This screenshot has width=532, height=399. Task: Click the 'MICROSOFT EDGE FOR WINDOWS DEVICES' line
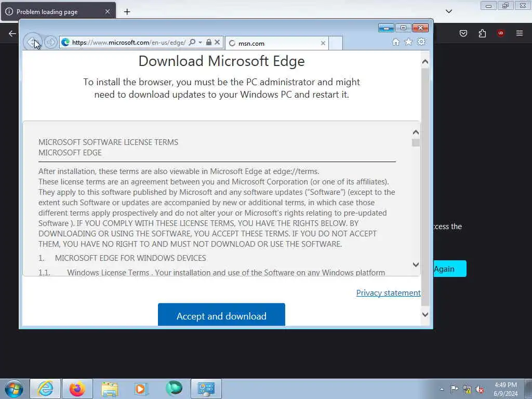pos(130,258)
